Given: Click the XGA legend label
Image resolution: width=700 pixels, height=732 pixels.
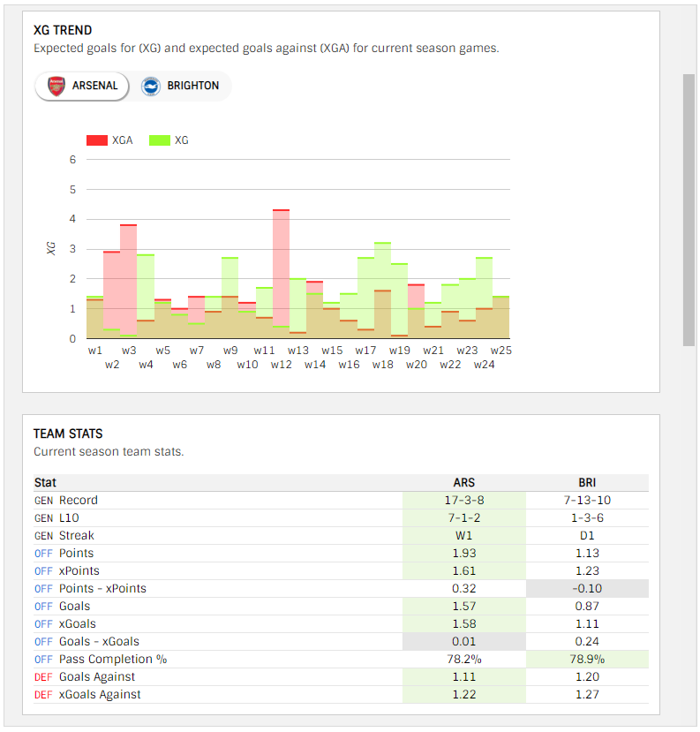Looking at the screenshot, I should tap(123, 140).
